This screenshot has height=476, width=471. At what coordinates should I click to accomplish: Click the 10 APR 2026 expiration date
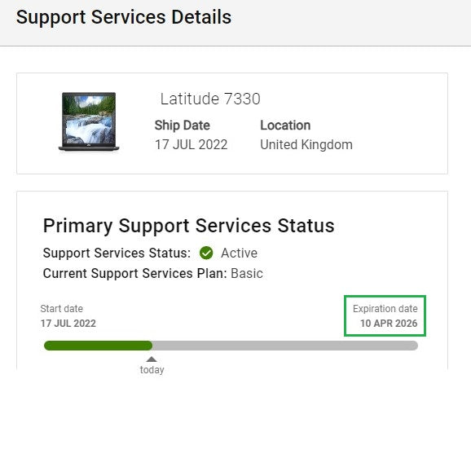[x=389, y=324]
